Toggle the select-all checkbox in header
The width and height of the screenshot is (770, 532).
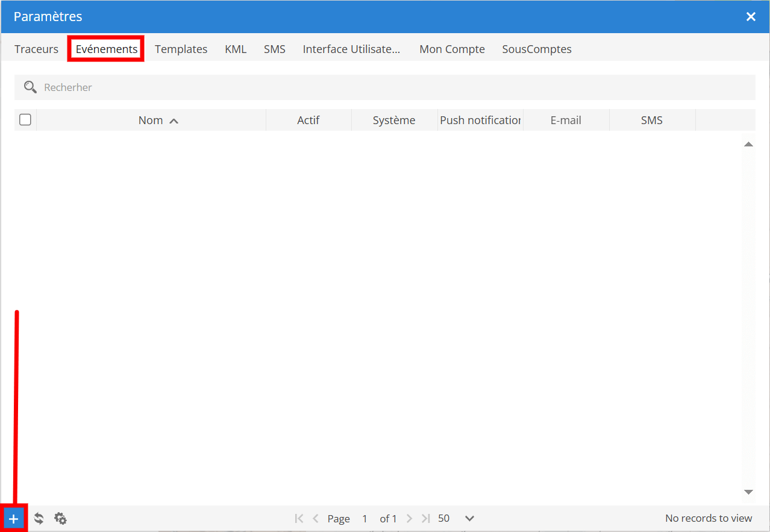click(x=25, y=120)
